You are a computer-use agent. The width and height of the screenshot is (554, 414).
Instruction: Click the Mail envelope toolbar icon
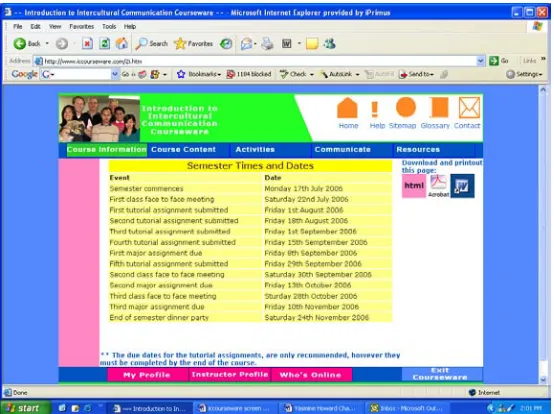coord(246,44)
